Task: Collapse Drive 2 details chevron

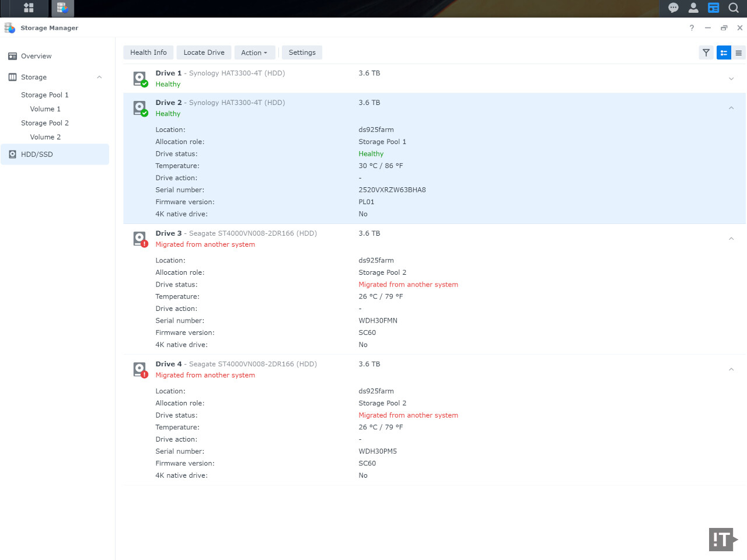Action: [x=731, y=108]
